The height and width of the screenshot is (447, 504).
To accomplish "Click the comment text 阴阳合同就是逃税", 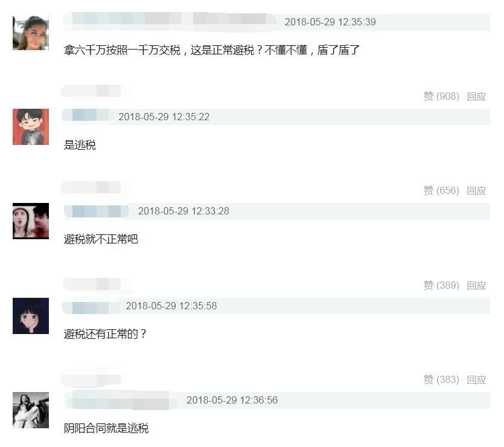I will pos(106,428).
